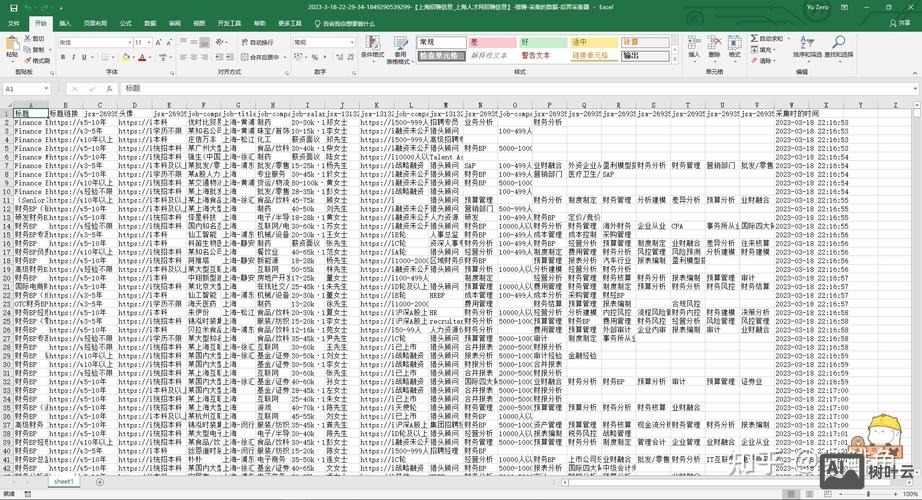Open the number format dropdown

tap(352, 42)
